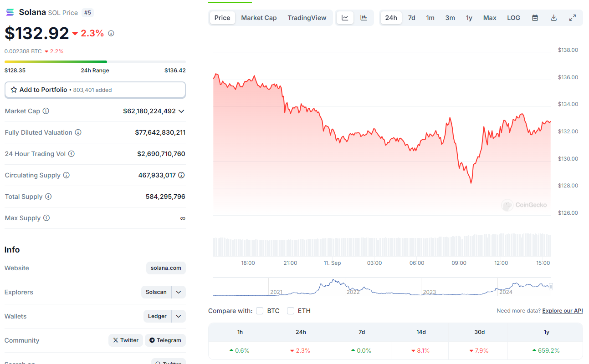
Task: Open the Market Cap info tooltip icon
Action: [46, 111]
